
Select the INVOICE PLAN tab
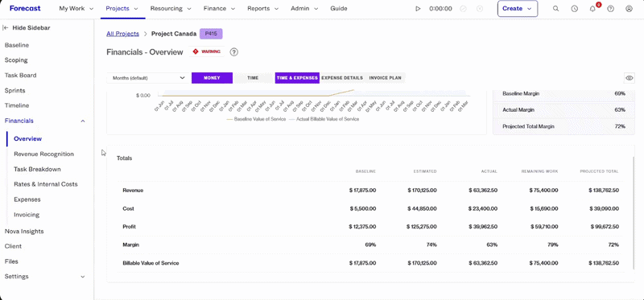386,78
